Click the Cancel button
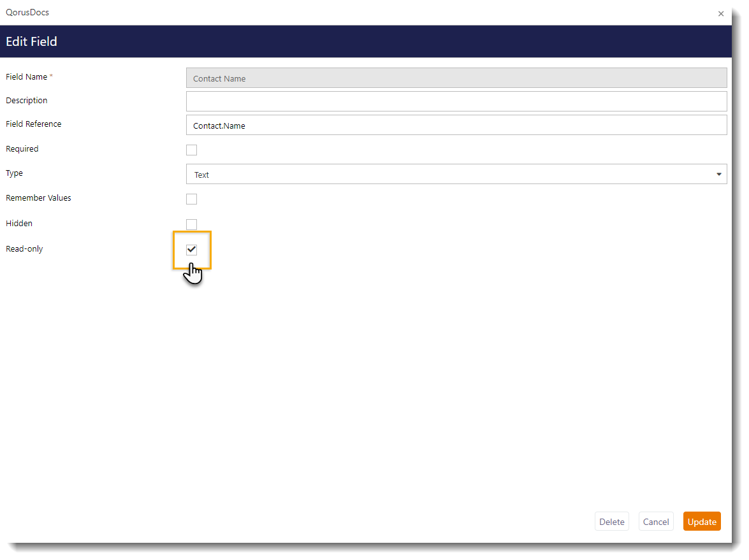The height and width of the screenshot is (560, 749). (656, 521)
